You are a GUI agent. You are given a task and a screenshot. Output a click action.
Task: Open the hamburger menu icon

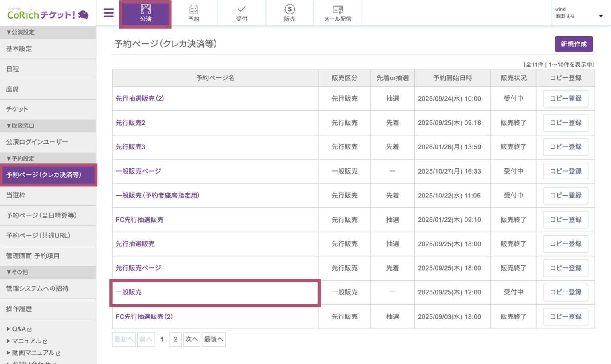tap(108, 13)
